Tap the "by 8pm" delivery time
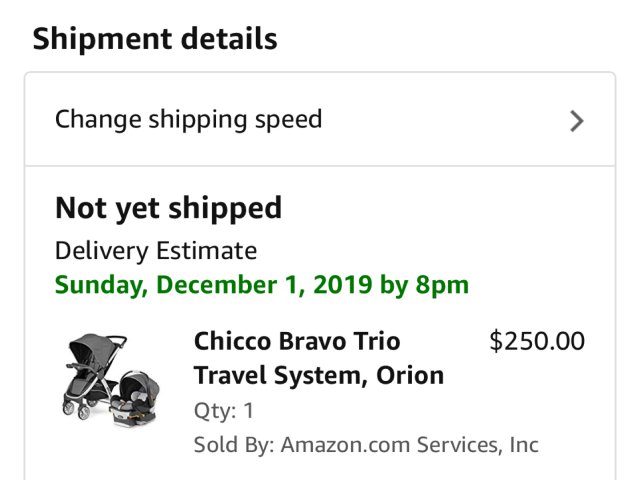 click(x=424, y=284)
